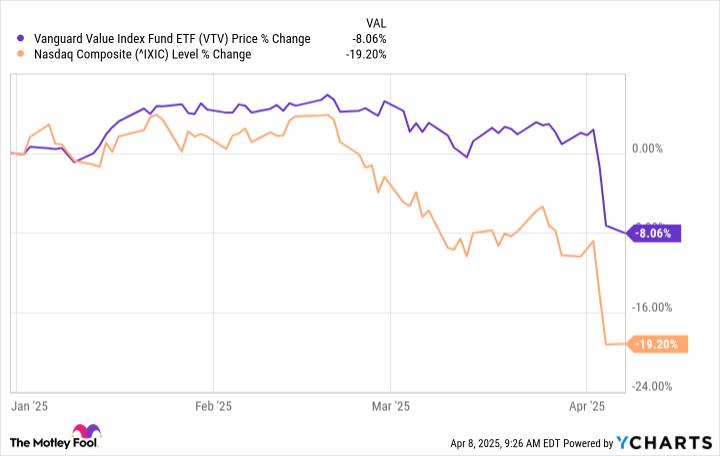Click the -19.20% value in legend table
This screenshot has height=456, width=720.
pyautogui.click(x=366, y=54)
